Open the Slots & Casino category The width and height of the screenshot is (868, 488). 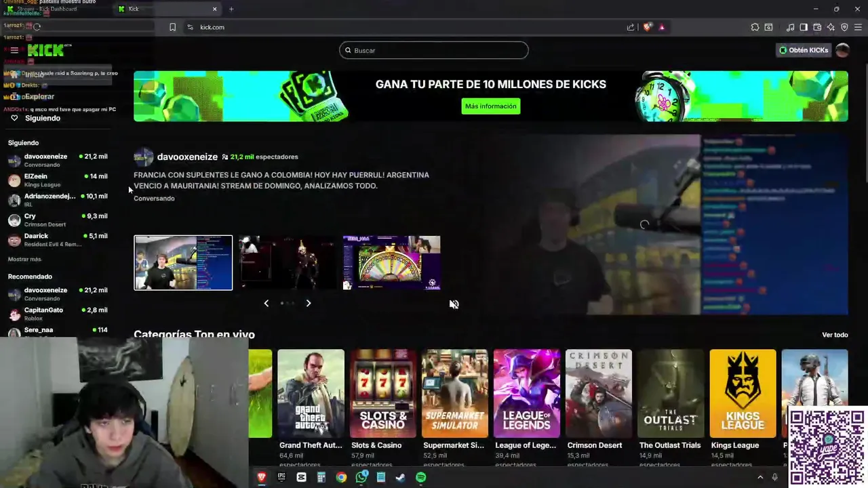[x=383, y=407]
